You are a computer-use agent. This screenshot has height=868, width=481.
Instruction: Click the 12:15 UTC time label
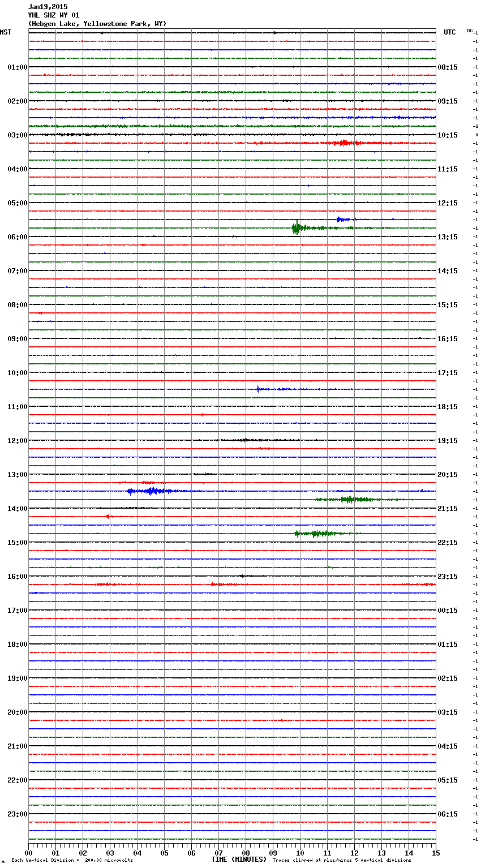pos(448,203)
